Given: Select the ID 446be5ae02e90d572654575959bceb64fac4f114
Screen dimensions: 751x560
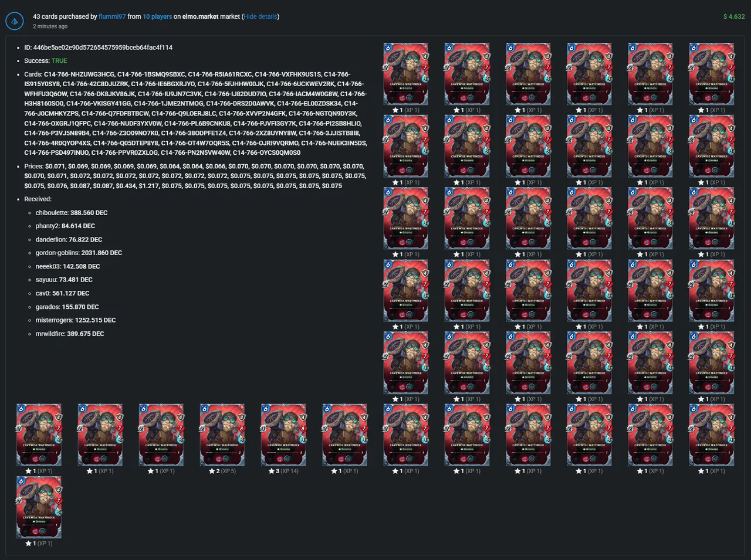Looking at the screenshot, I should point(103,47).
